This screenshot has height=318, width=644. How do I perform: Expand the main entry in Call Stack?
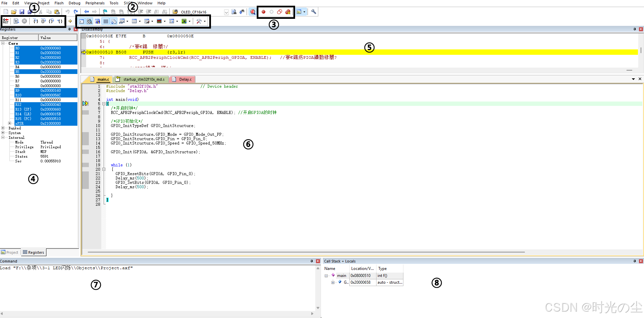coord(326,275)
